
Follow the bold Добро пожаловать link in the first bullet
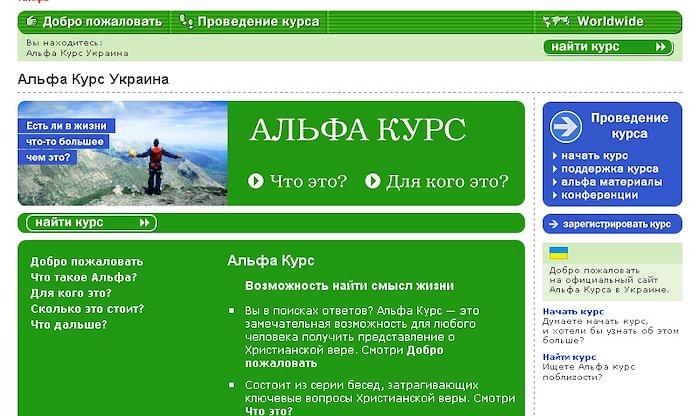(344, 357)
